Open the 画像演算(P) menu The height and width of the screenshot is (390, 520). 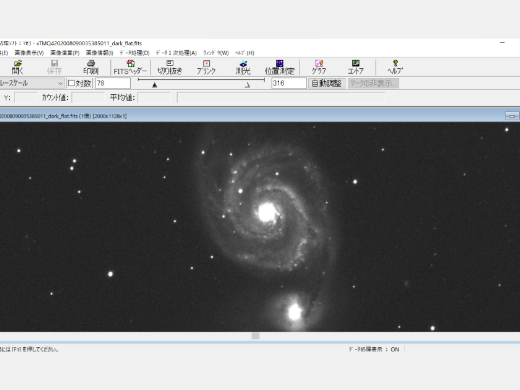tap(65, 53)
